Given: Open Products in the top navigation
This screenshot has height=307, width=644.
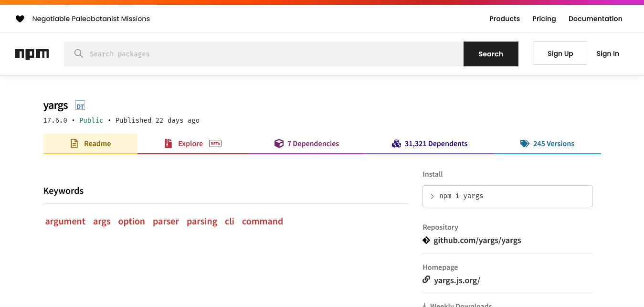Looking at the screenshot, I should [504, 19].
